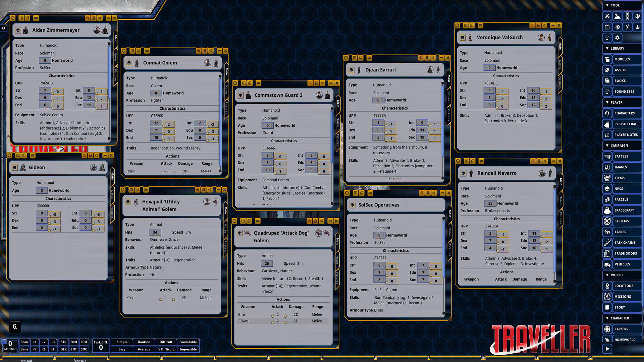Click the music note sound tool icon

pyautogui.click(x=607, y=38)
